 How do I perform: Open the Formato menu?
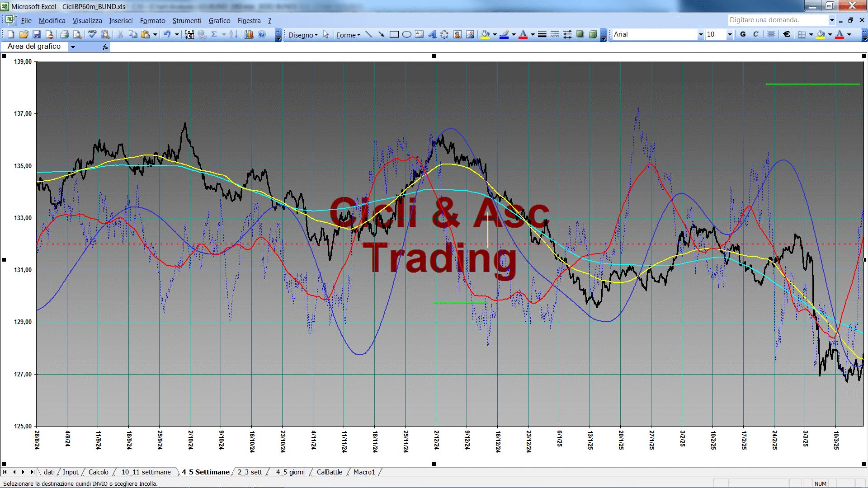click(153, 21)
